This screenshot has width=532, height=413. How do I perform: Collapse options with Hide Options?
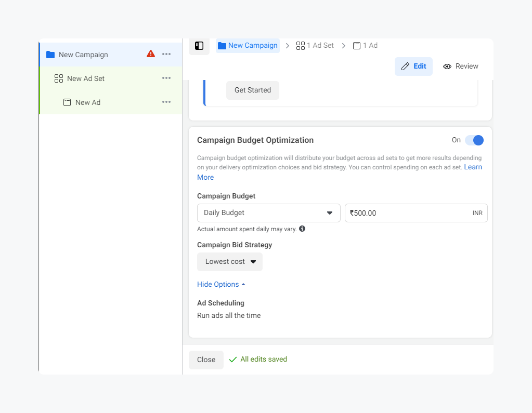click(x=221, y=285)
